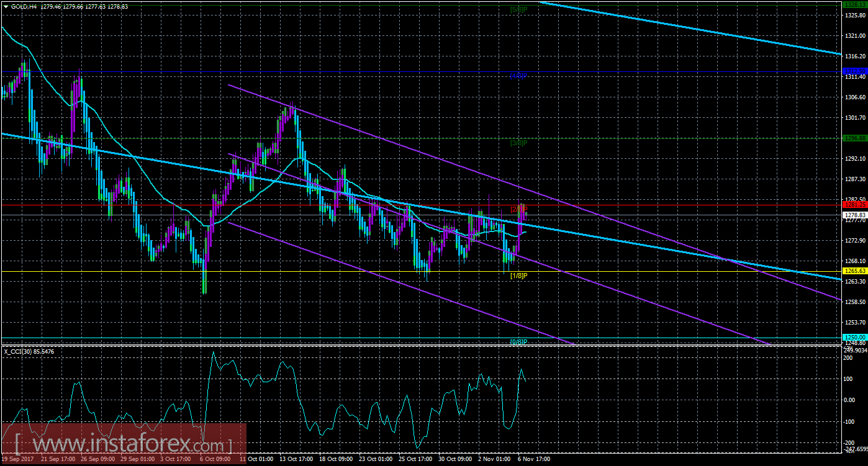The width and height of the screenshot is (868, 466).
Task: Click the 1301.70 price axis label
Action: (x=855, y=118)
